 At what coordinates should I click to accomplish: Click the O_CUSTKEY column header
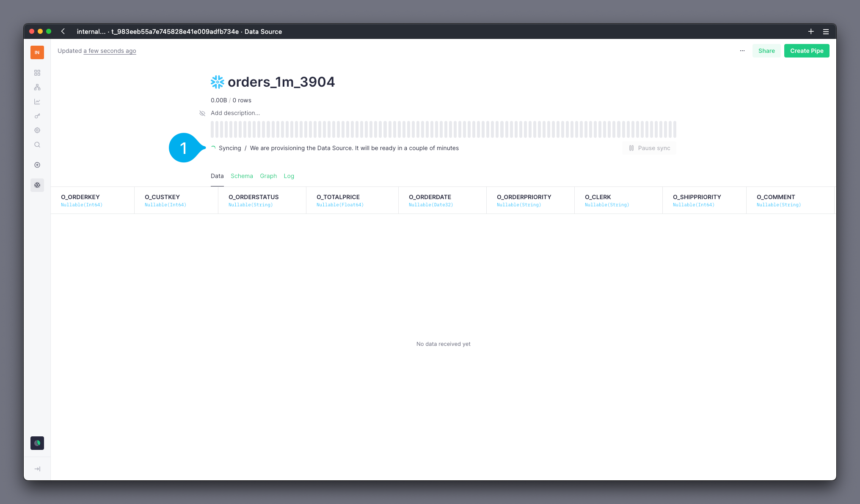click(x=176, y=200)
